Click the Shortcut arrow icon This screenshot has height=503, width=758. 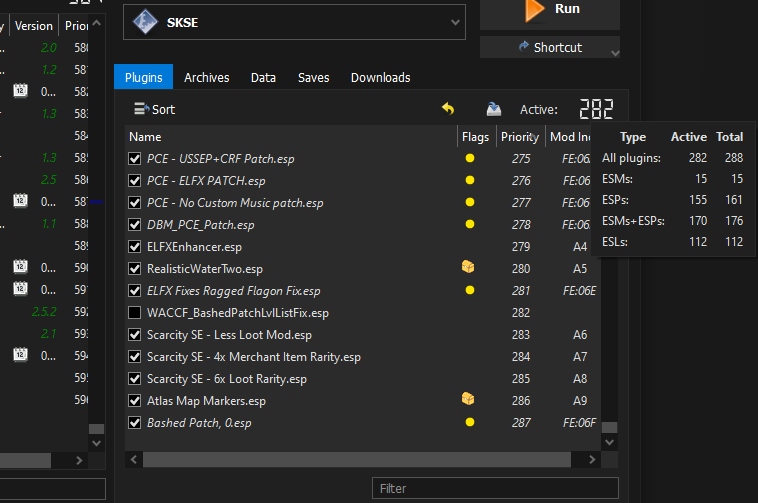pos(524,46)
